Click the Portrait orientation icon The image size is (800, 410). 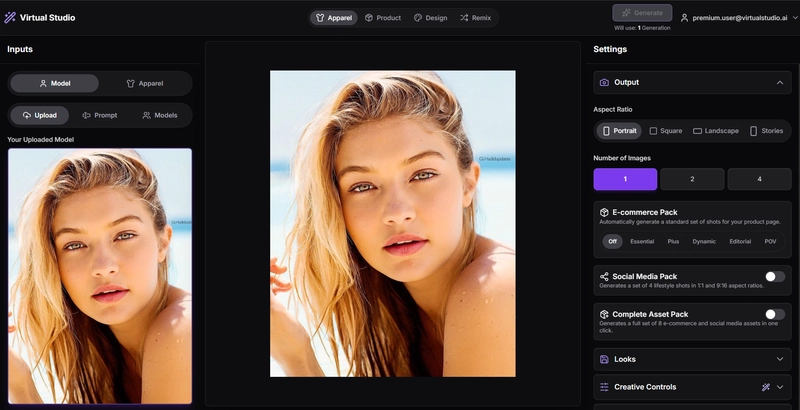click(606, 131)
